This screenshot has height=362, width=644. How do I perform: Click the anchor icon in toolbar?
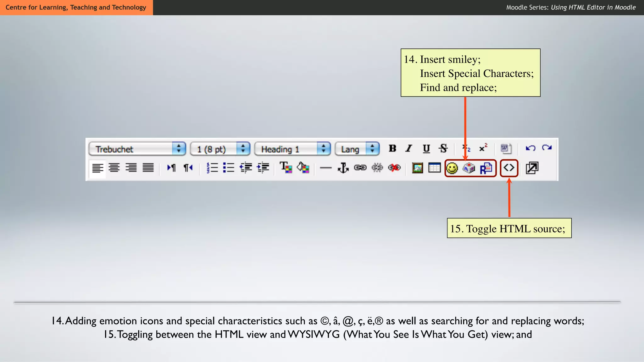coord(343,168)
